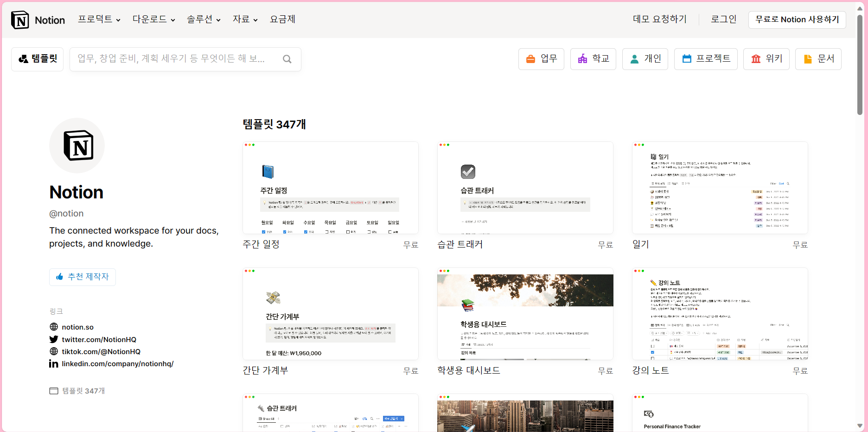Screen dimensions: 868x432
Task: Click the LinkedIn icon
Action: point(54,363)
